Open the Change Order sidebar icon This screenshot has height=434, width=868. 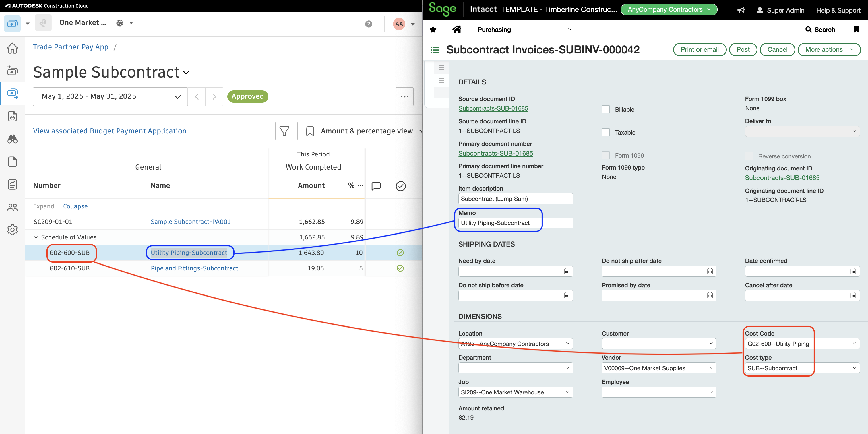[12, 116]
